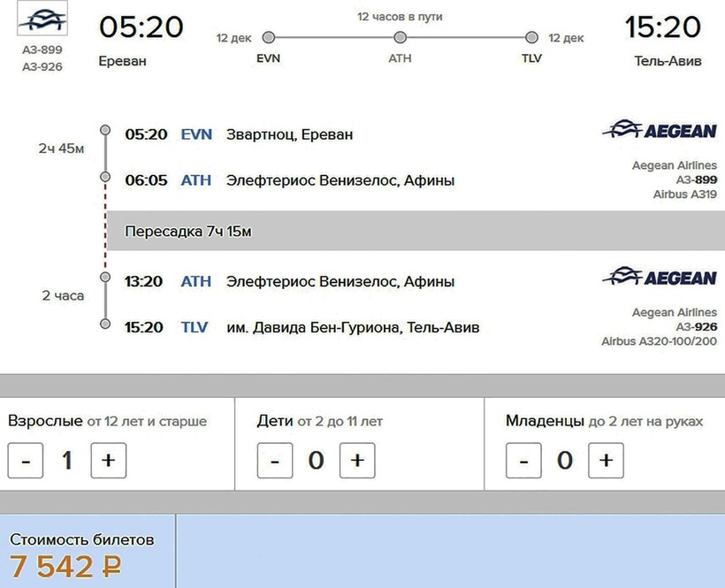
Task: Increase the number of adult passengers
Action: pyautogui.click(x=109, y=461)
